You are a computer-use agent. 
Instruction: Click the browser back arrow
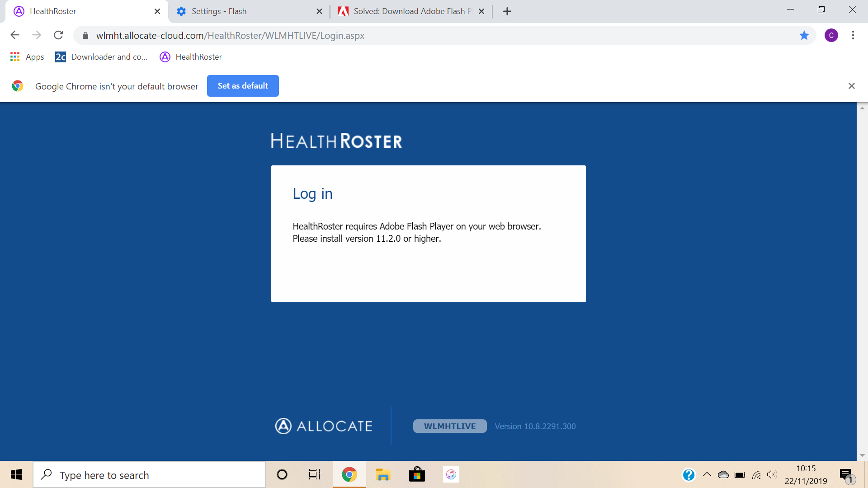15,35
